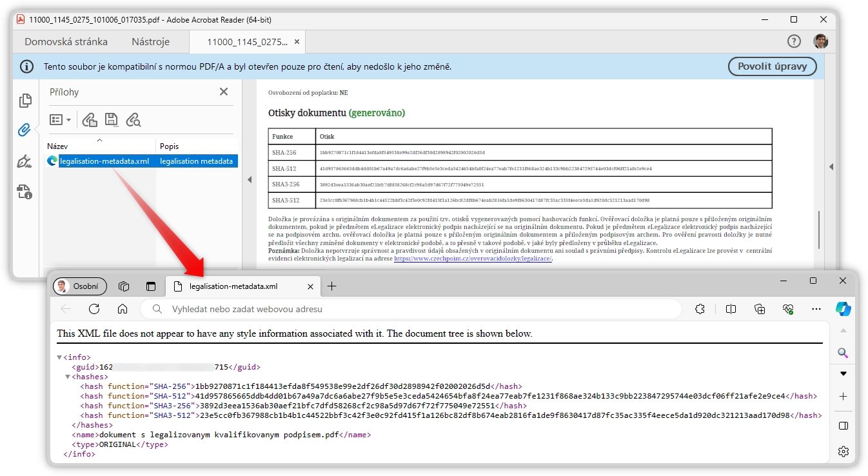Click the Povolit úpravy button

772,66
